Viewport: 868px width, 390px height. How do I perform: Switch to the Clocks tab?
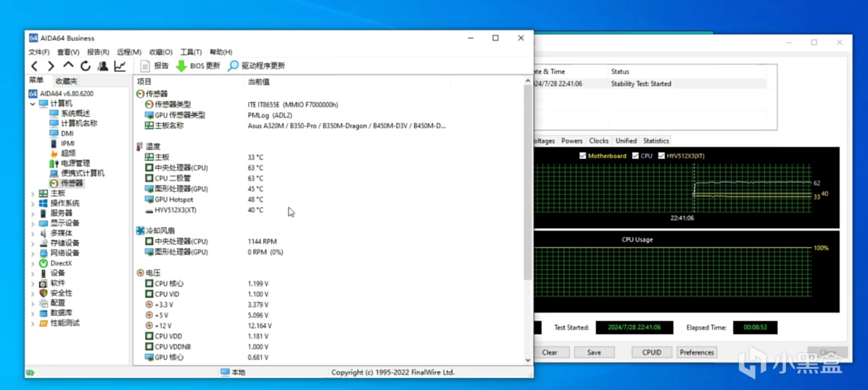point(599,141)
